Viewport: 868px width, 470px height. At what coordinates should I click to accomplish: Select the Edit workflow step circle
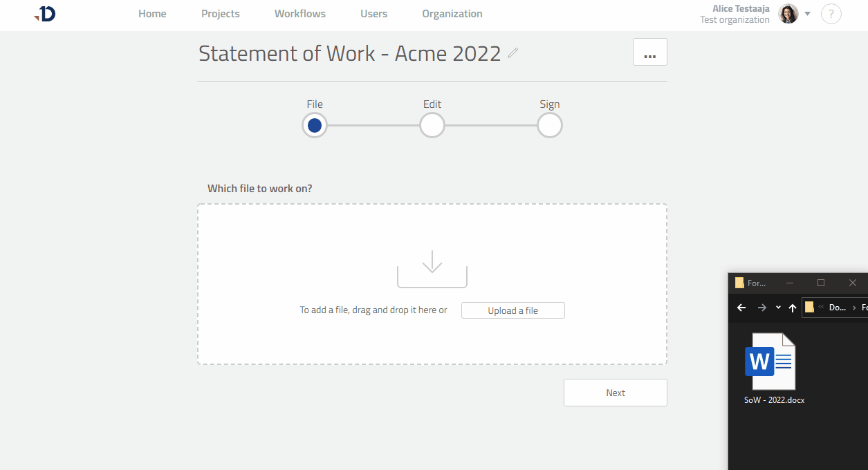432,125
